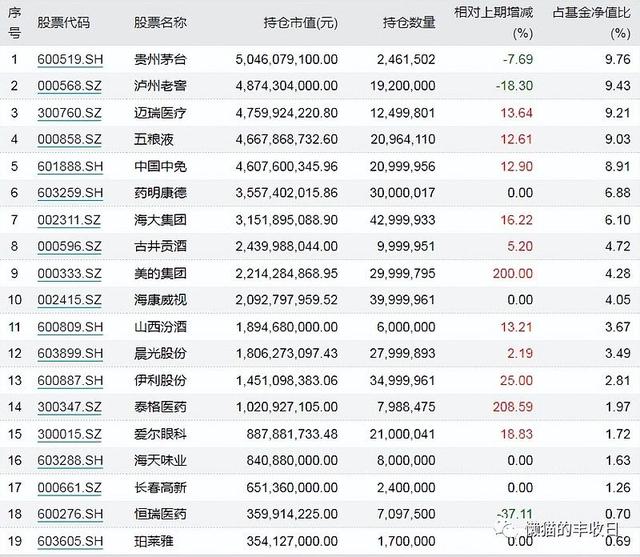Select stock name 中国中免

click(x=160, y=167)
